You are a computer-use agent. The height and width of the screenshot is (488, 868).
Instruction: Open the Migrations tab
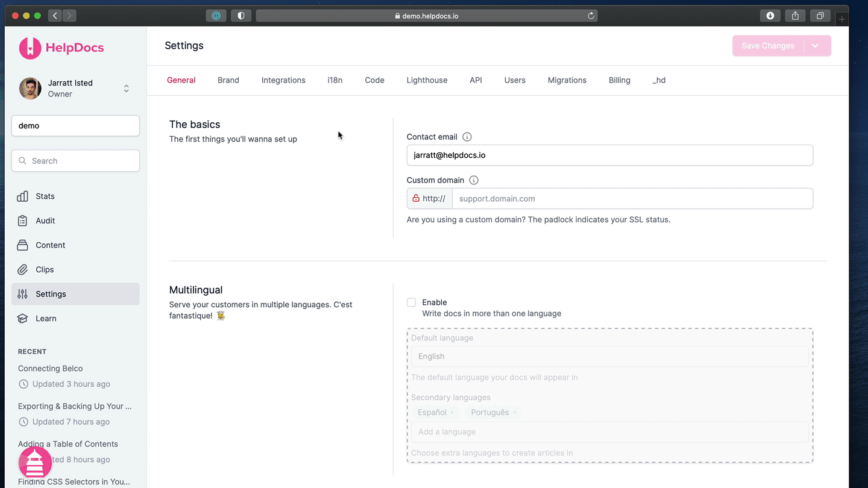tap(567, 80)
